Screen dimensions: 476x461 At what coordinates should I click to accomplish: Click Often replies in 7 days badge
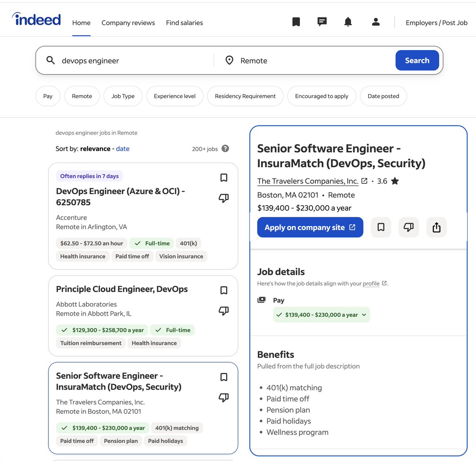click(x=89, y=176)
